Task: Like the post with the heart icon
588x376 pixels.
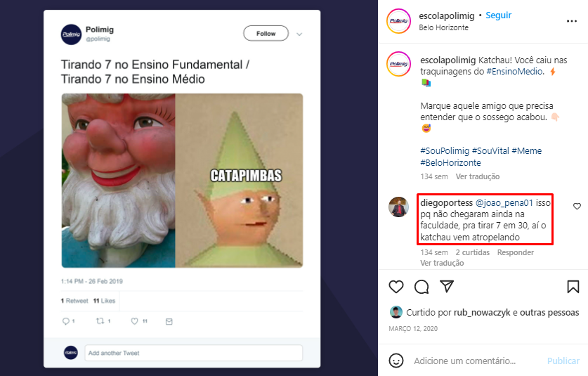Action: click(396, 287)
